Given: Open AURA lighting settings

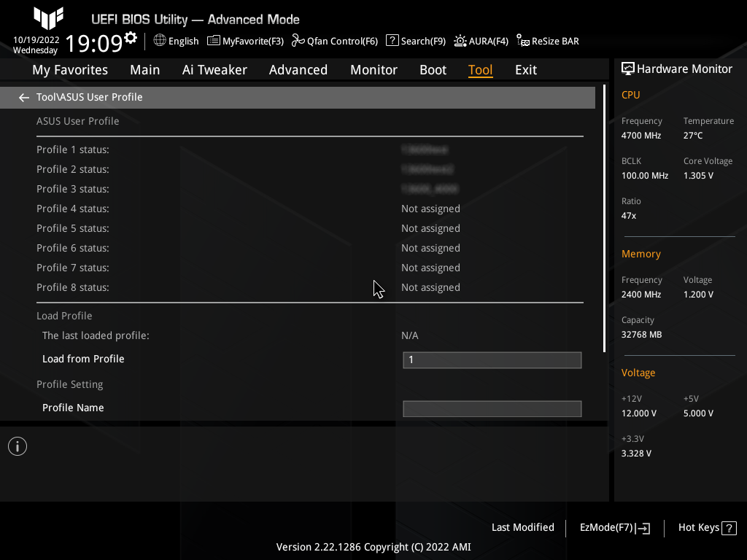Looking at the screenshot, I should [x=480, y=41].
